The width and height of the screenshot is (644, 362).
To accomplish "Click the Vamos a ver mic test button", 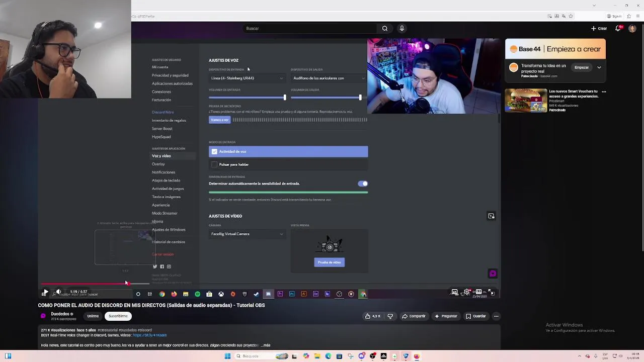I will (x=219, y=120).
